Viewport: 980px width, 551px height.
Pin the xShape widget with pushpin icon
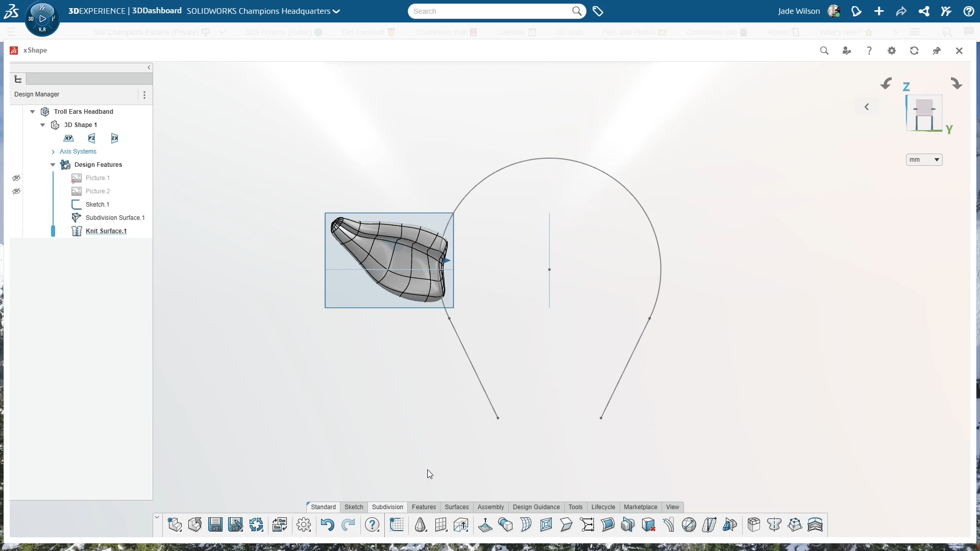pyautogui.click(x=937, y=51)
